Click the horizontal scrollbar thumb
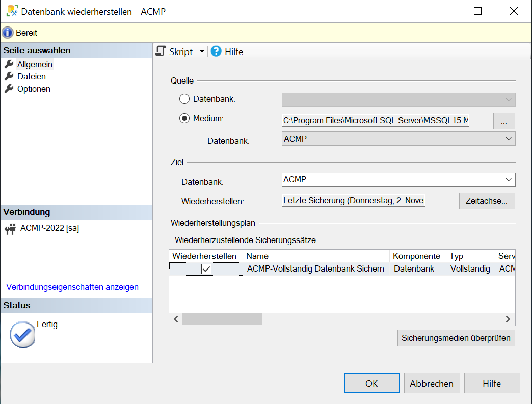This screenshot has height=404, width=532. pos(222,319)
